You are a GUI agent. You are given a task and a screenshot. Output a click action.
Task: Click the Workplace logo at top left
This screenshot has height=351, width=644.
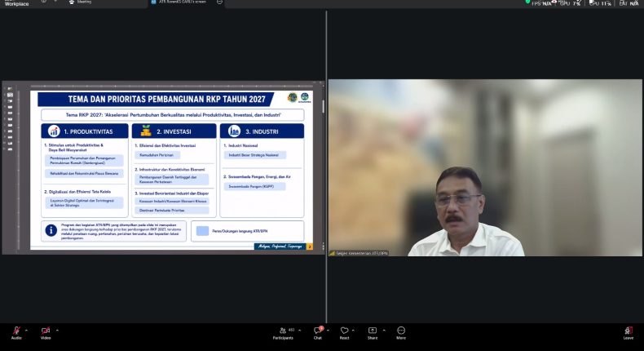click(x=16, y=3)
